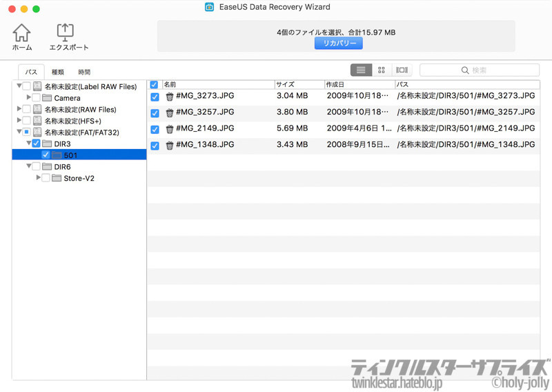The width and height of the screenshot is (552, 392).
Task: Click the 501 folder icon
Action: (57, 155)
